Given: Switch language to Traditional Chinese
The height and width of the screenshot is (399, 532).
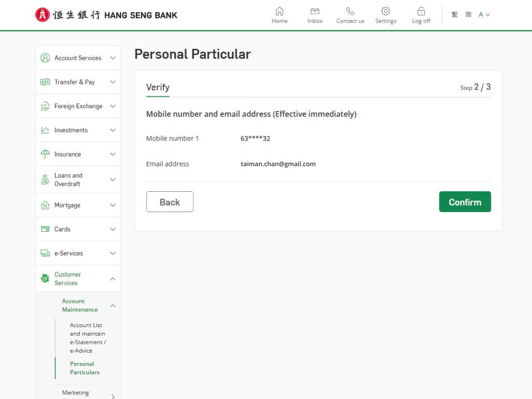Looking at the screenshot, I should [455, 15].
